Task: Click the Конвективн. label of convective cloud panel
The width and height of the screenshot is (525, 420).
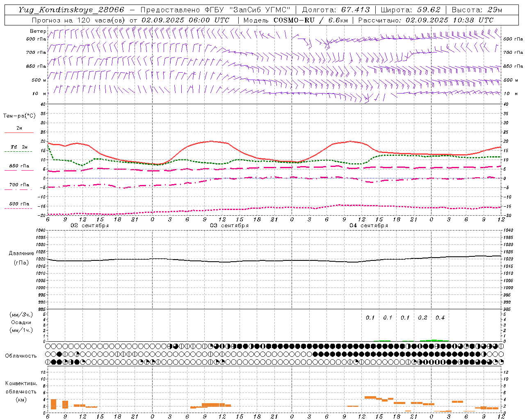Action: tap(21, 383)
